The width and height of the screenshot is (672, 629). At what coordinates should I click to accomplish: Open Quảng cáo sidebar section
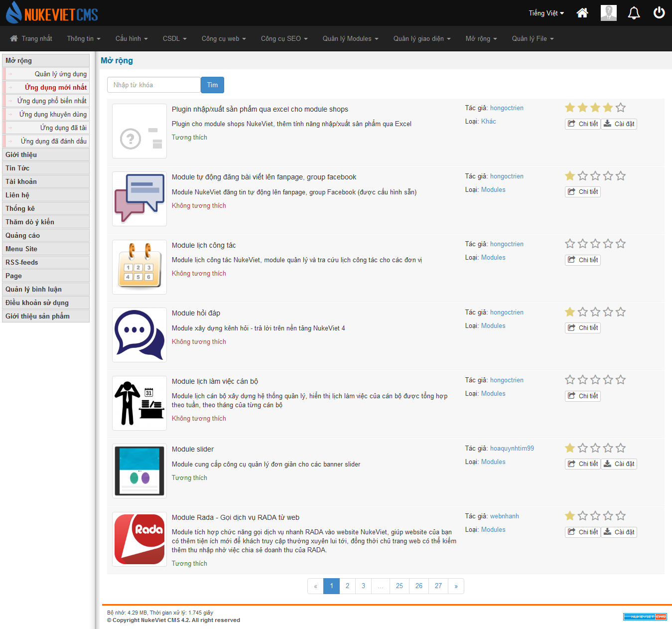(x=46, y=235)
